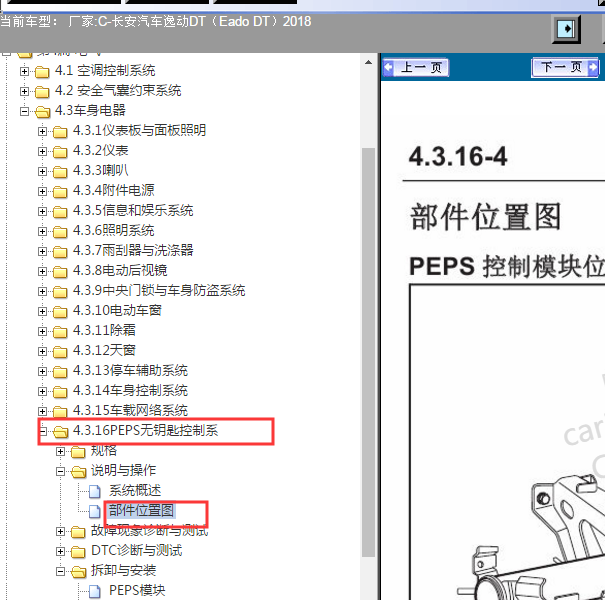Go to next page with 下一页 button
605x600 pixels.
point(565,68)
